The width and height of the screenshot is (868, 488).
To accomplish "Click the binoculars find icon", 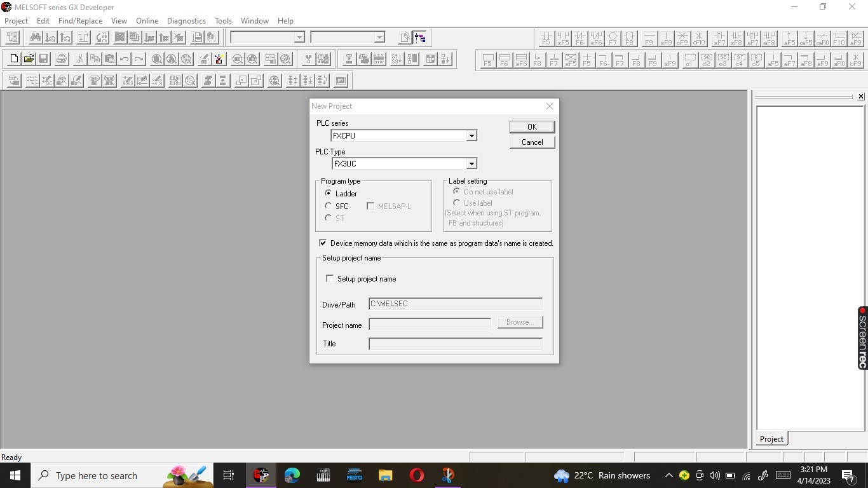I will coord(35,37).
